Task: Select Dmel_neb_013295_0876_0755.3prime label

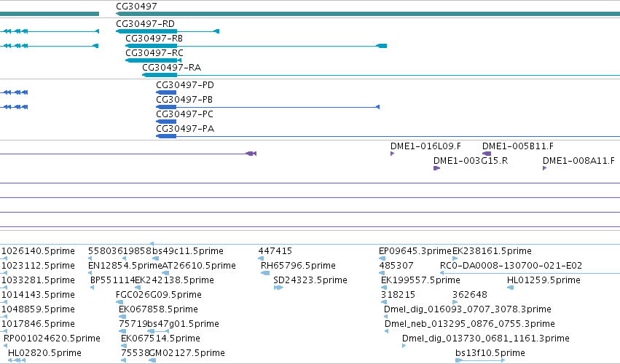Action: click(470, 324)
